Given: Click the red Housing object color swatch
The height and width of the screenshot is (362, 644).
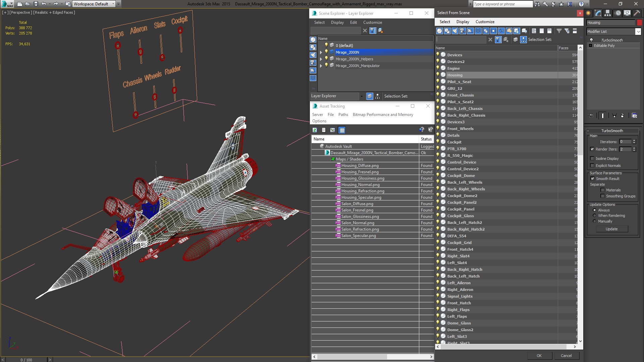Looking at the screenshot, I should click(x=639, y=22).
